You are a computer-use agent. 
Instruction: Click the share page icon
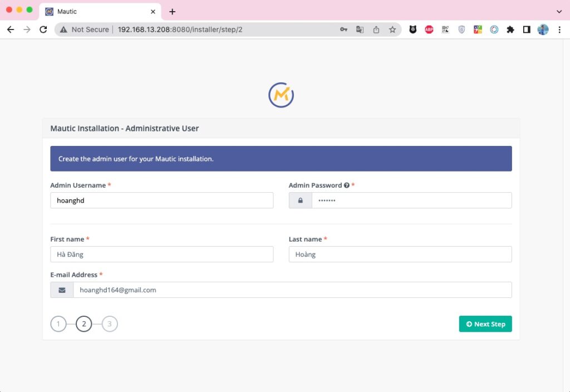click(376, 30)
